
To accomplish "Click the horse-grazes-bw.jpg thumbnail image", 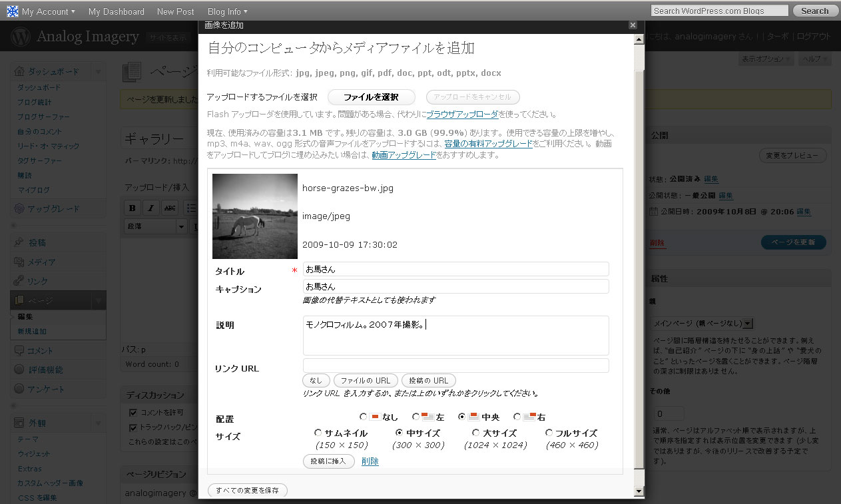I will [255, 216].
